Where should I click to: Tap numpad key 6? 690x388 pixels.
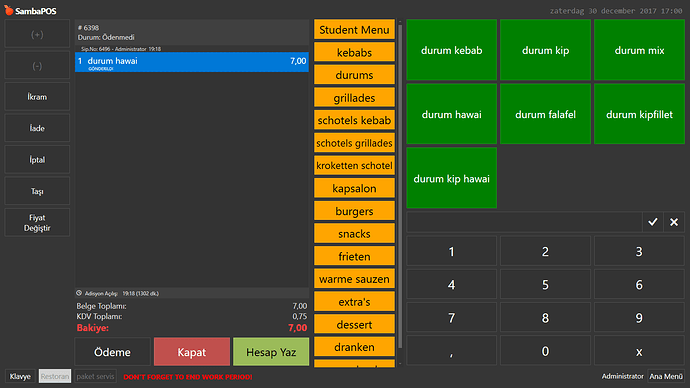tap(639, 285)
